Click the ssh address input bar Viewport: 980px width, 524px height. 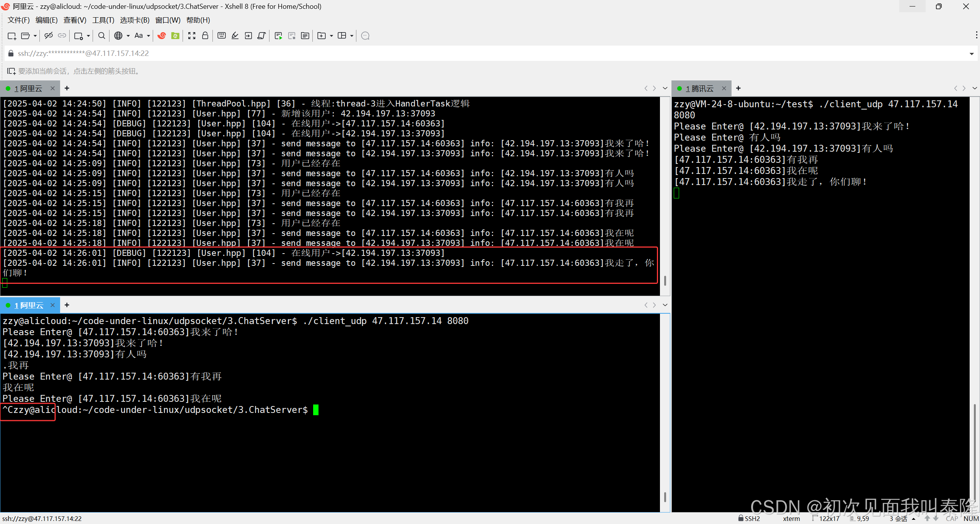(459, 54)
